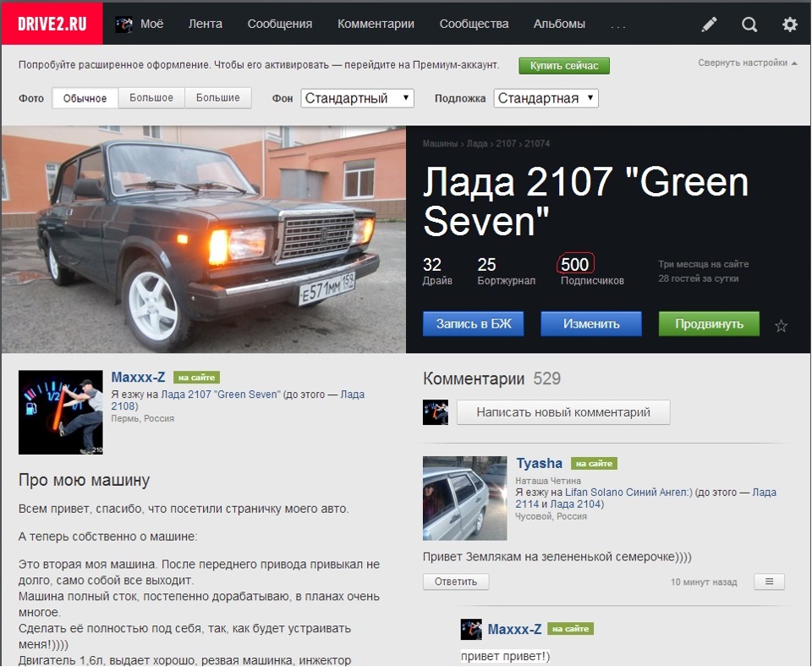Open the settings gear icon
The image size is (812, 667).
[789, 24]
